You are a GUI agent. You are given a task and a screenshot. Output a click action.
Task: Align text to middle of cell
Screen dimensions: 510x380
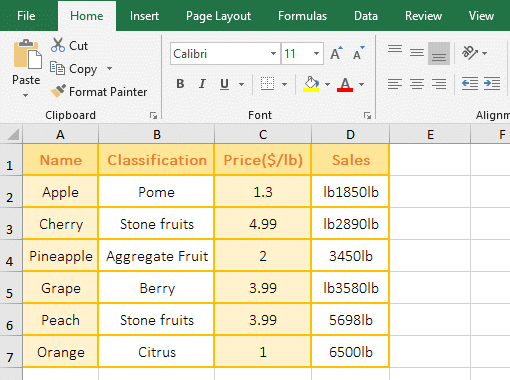click(417, 53)
